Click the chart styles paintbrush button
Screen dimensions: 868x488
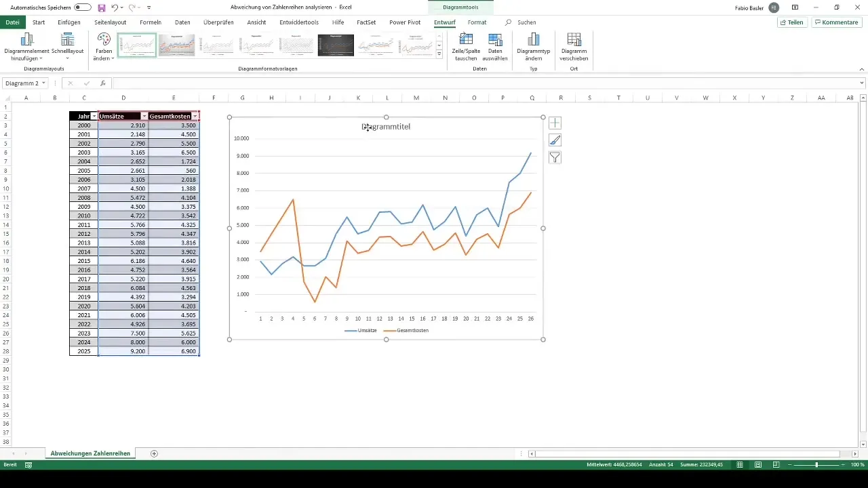pyautogui.click(x=555, y=140)
